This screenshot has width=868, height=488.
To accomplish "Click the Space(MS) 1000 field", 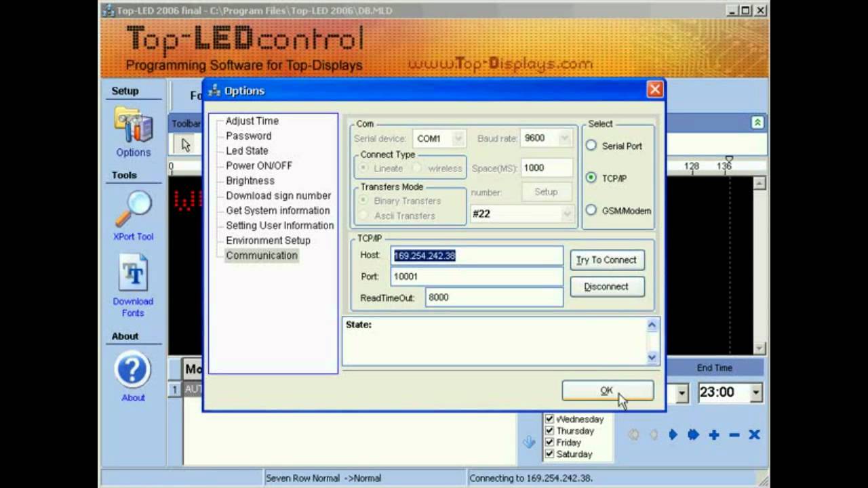I will [x=547, y=168].
